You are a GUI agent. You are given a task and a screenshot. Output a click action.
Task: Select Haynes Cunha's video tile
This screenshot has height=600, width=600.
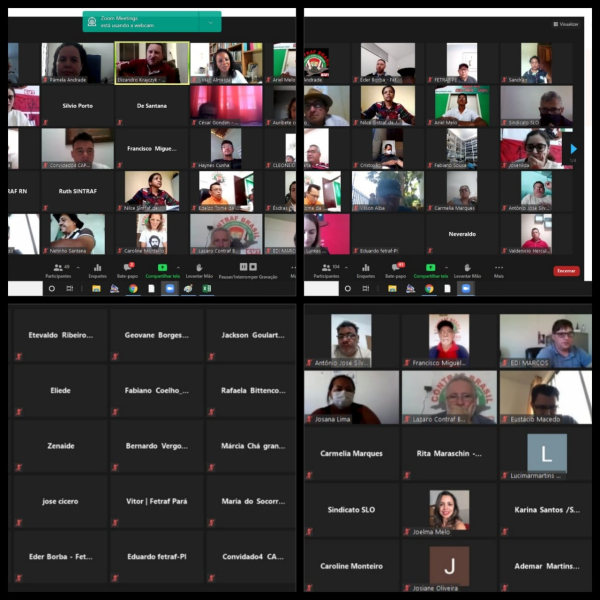coord(227,148)
